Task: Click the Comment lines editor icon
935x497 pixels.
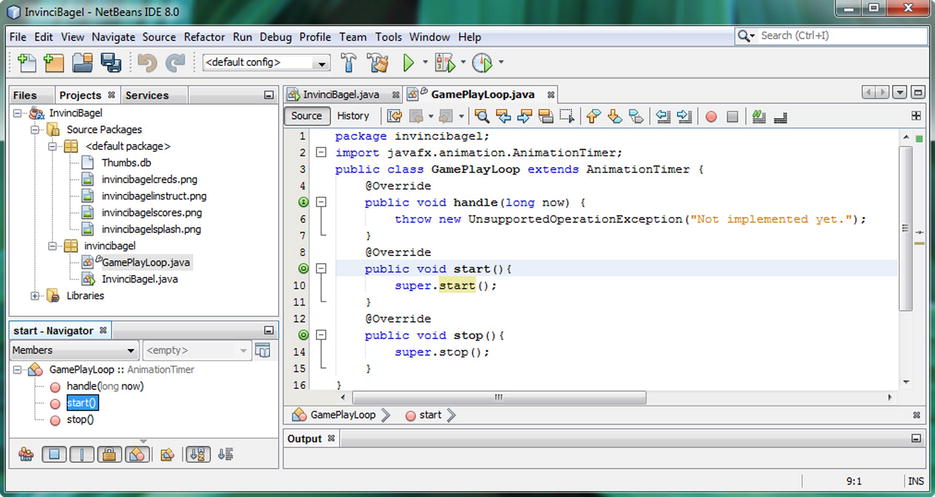Action: pos(758,116)
